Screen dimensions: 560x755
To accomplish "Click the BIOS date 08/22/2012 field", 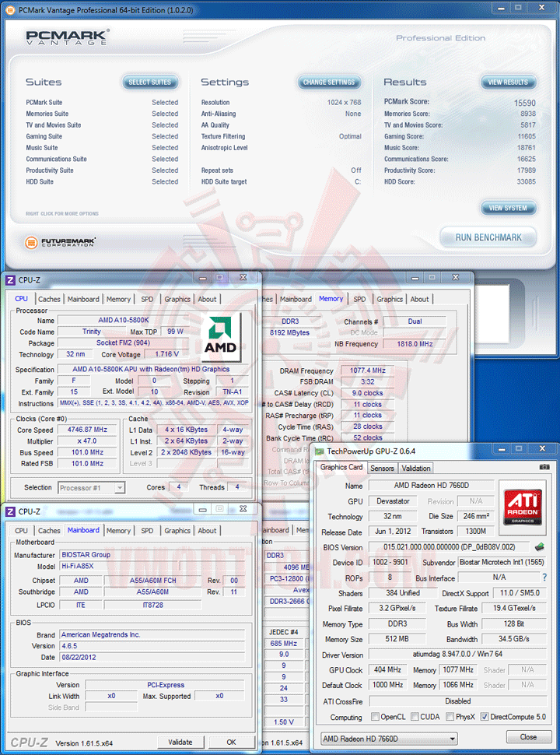I will (152, 657).
